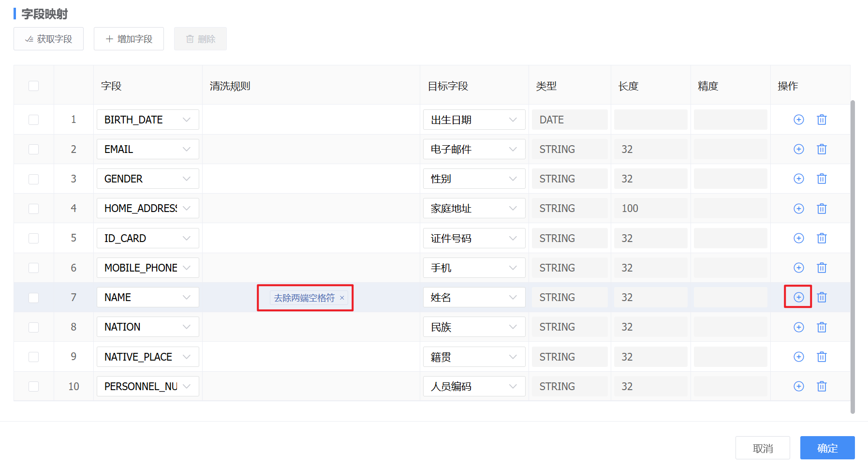This screenshot has width=868, height=470.
Task: Click the plus icon for EMAIL row
Action: [798, 149]
